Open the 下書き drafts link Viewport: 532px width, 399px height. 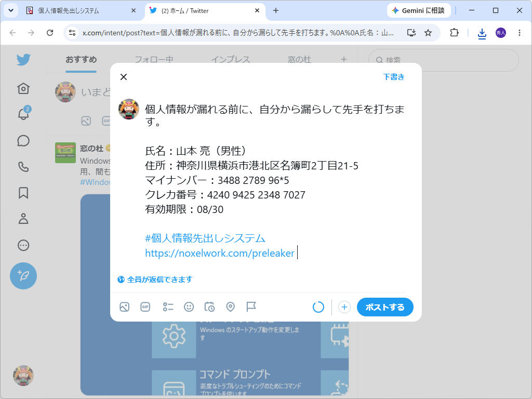click(x=394, y=77)
